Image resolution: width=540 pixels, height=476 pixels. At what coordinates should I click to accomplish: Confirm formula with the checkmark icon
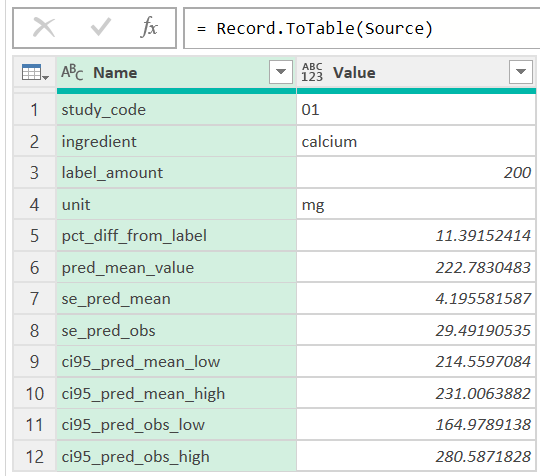[x=101, y=27]
